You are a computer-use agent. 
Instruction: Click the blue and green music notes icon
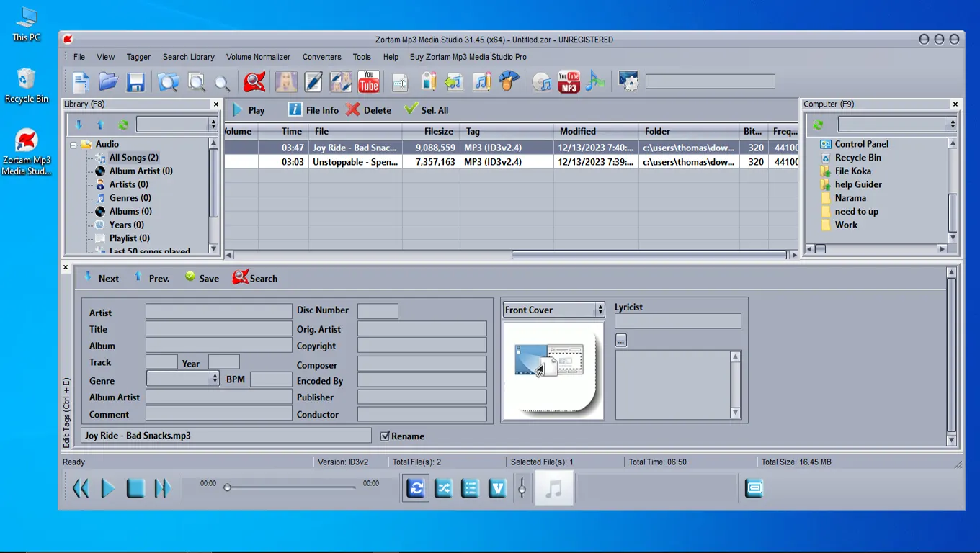click(x=594, y=81)
